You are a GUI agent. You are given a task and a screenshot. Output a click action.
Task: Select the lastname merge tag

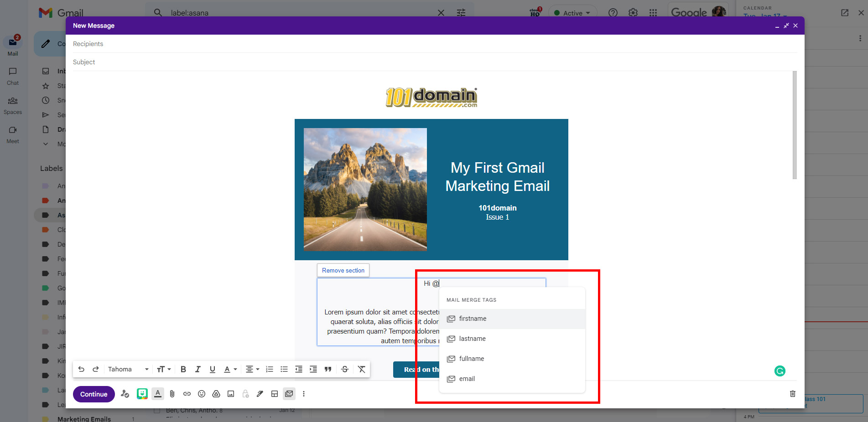[x=512, y=339]
